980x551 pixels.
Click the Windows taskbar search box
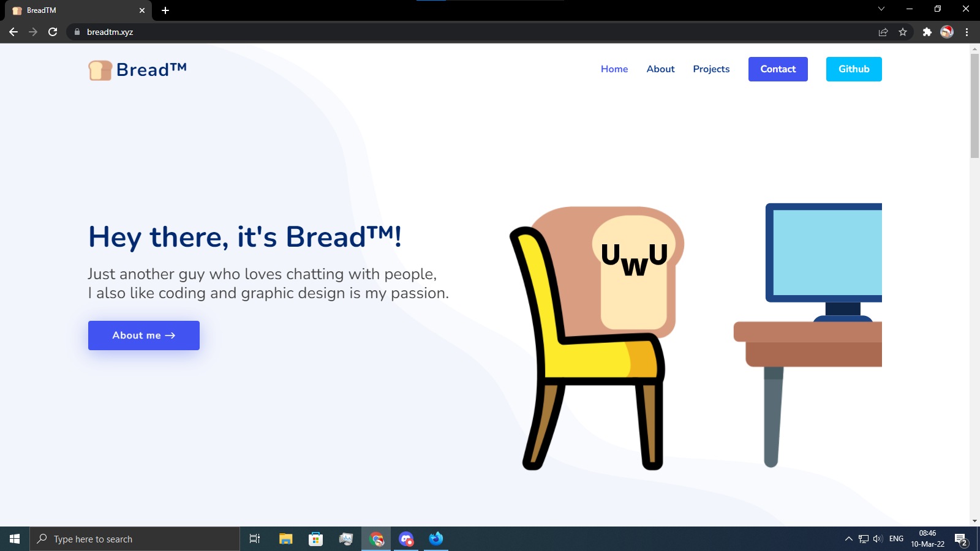click(x=135, y=539)
